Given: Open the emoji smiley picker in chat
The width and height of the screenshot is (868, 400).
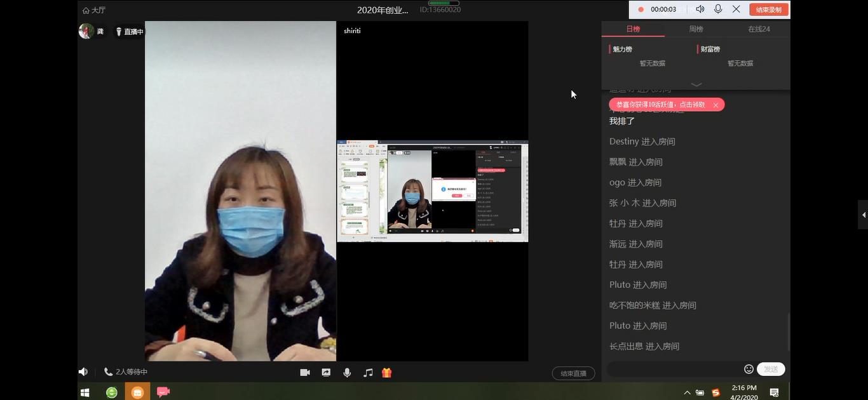Looking at the screenshot, I should pyautogui.click(x=749, y=369).
